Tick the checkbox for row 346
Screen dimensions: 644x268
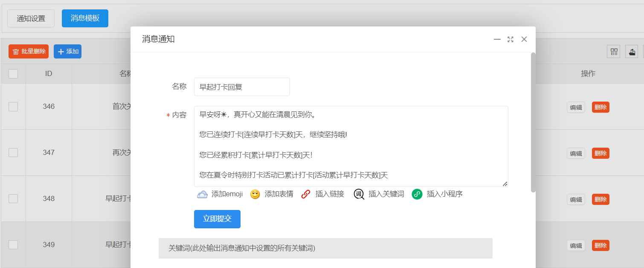pos(13,106)
